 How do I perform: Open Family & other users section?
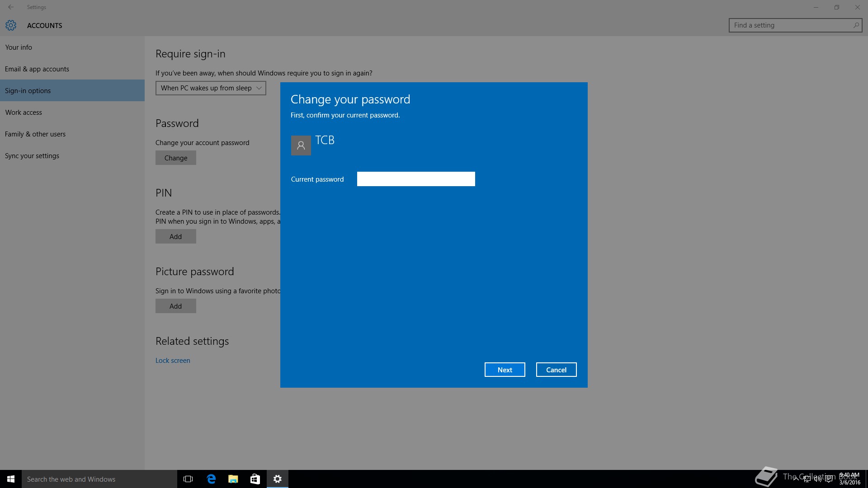coord(72,134)
